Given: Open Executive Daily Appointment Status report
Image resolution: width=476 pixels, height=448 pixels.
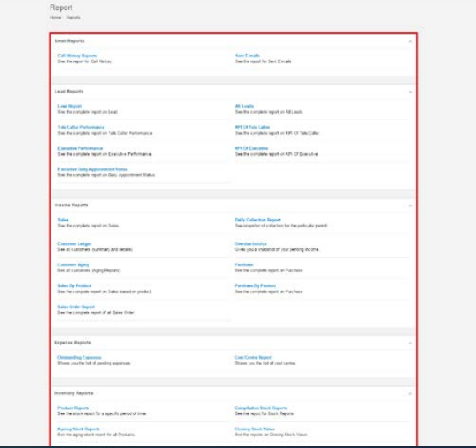Looking at the screenshot, I should point(93,169).
